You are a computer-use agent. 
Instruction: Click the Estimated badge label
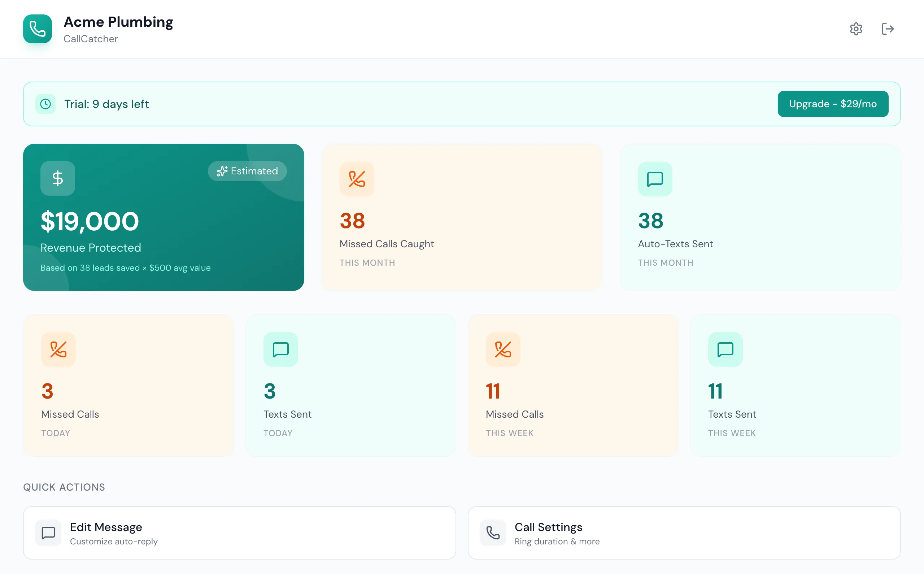(x=254, y=171)
